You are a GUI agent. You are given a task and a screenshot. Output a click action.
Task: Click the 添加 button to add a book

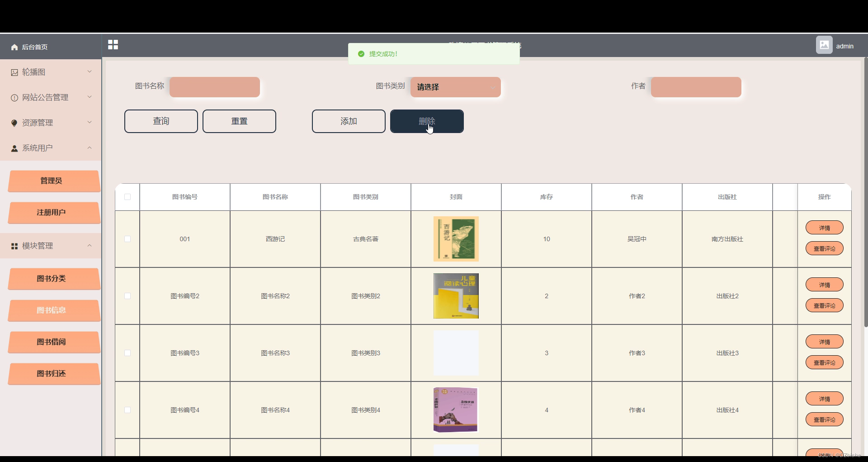(348, 121)
